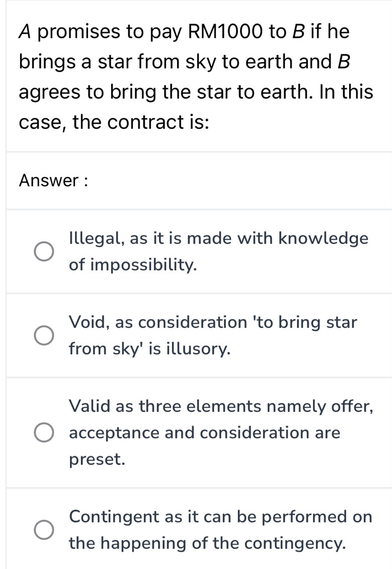This screenshot has height=569, width=392.
Task: Click the row containing the 'Valid' answer
Action: click(x=201, y=433)
